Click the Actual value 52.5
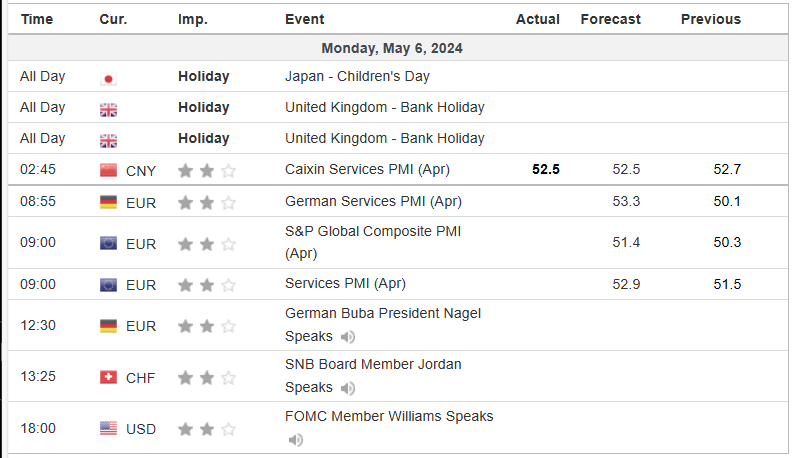Viewport: 798px width, 458px height. [545, 169]
